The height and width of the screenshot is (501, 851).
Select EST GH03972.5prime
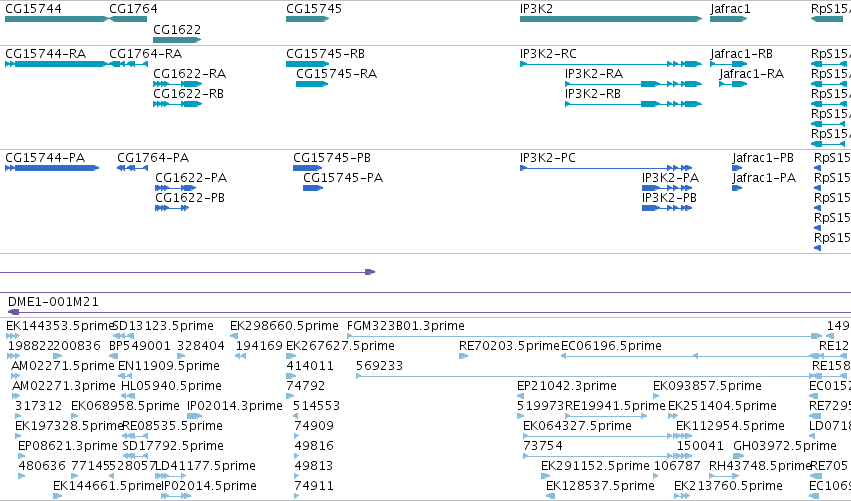click(738, 456)
